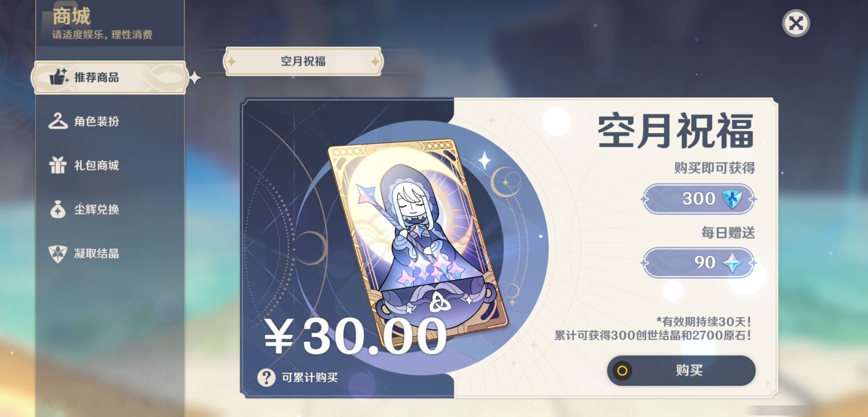Screen dimensions: 868x417
Task: Click the hanger icon for 角色装扮
Action: pos(58,121)
